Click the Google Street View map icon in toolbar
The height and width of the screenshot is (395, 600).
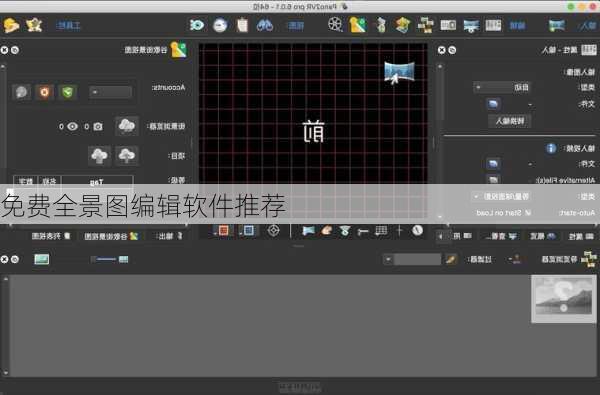click(x=358, y=25)
